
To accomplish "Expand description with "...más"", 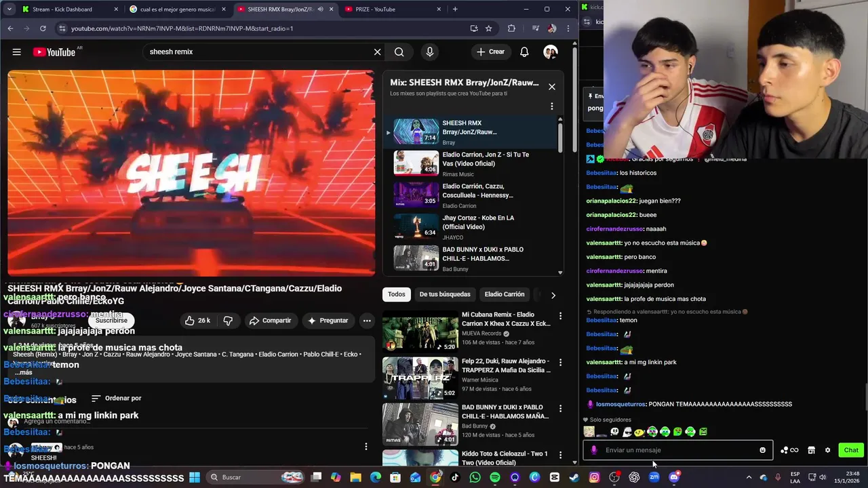I will click(x=24, y=373).
